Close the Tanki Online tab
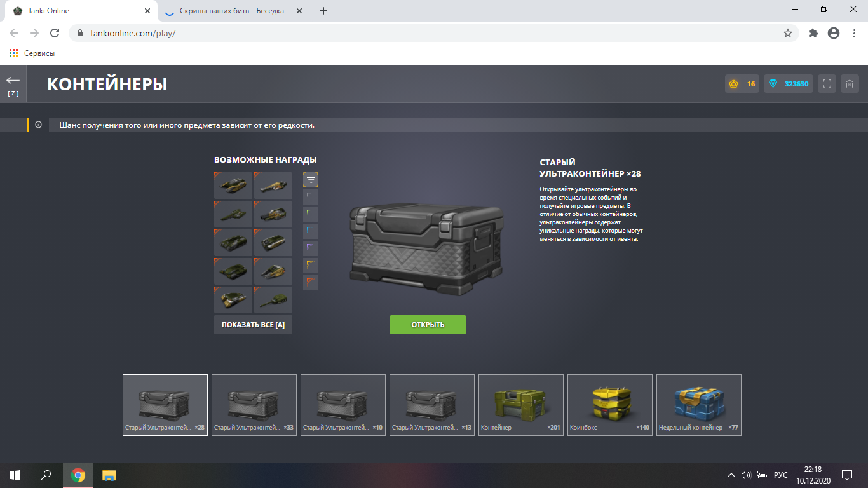This screenshot has width=868, height=488. click(x=147, y=11)
